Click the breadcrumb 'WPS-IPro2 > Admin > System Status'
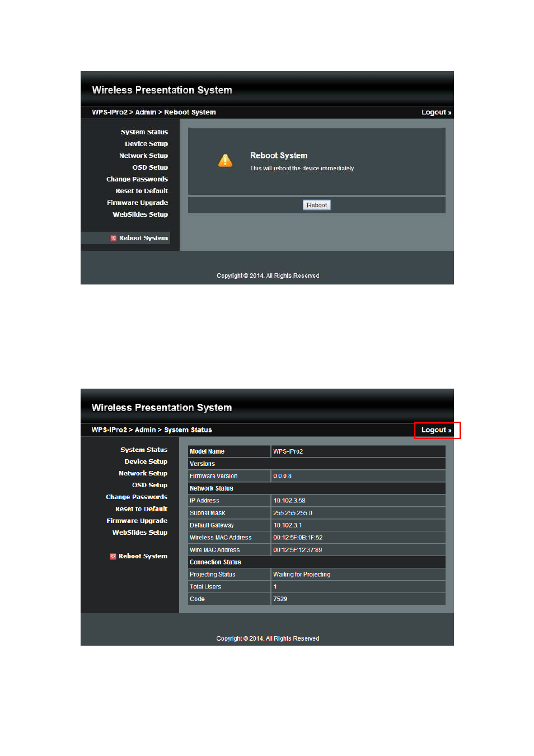The height and width of the screenshot is (756, 534). (x=152, y=430)
